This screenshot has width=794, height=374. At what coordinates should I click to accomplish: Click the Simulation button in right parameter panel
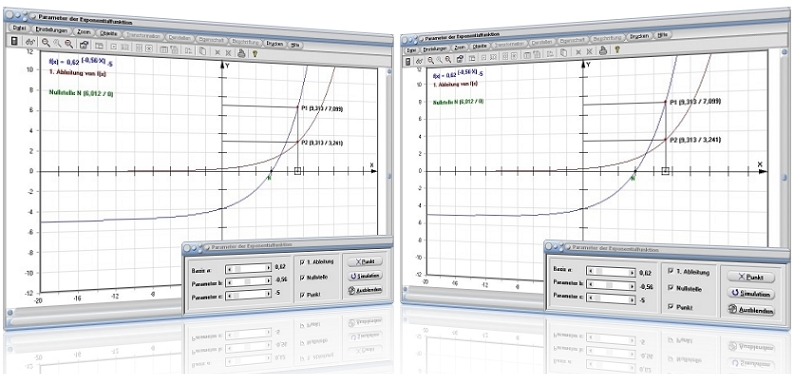pyautogui.click(x=751, y=294)
